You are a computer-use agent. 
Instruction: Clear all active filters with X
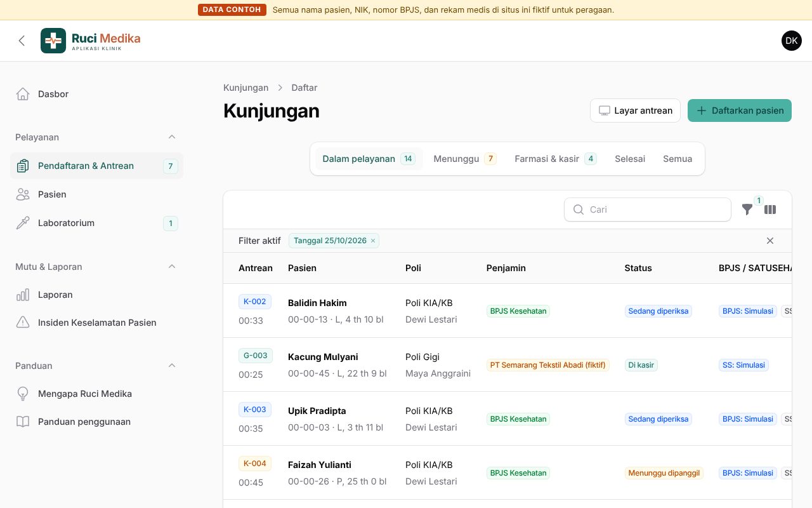click(x=770, y=241)
